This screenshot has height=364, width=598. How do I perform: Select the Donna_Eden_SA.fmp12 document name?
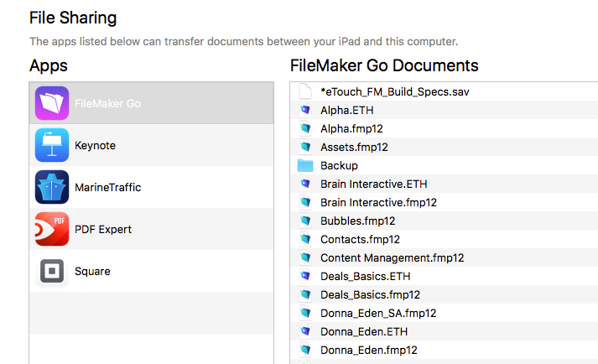(x=378, y=313)
